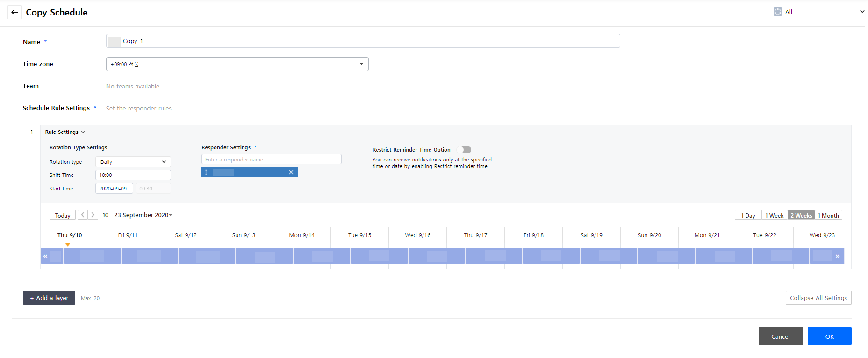Image resolution: width=868 pixels, height=358 pixels.
Task: Remove the selected responder with the X
Action: coord(291,172)
